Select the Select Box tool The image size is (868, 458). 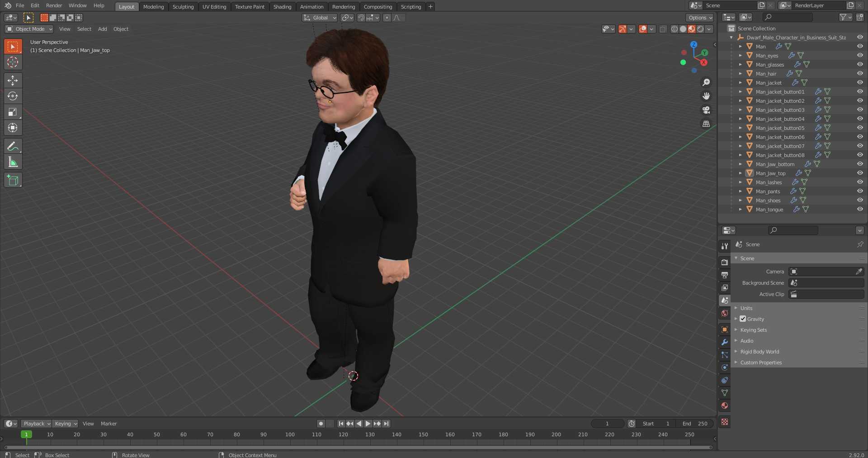[x=13, y=46]
